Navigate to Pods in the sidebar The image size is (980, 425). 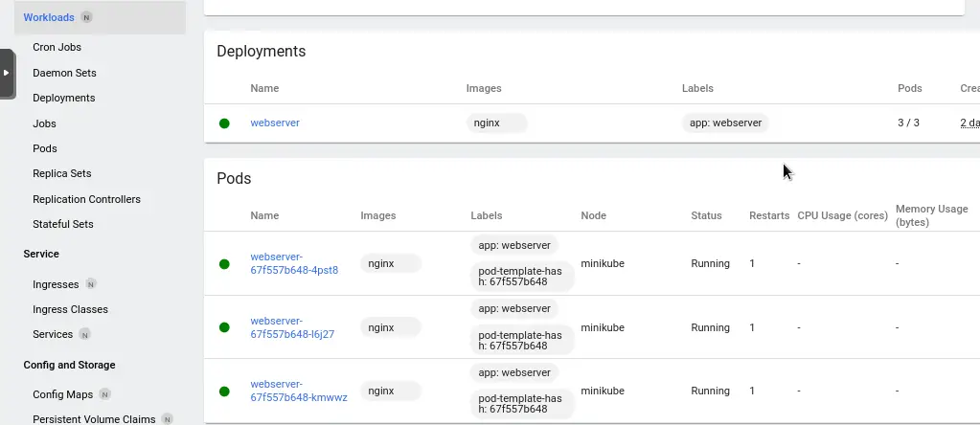click(x=45, y=148)
